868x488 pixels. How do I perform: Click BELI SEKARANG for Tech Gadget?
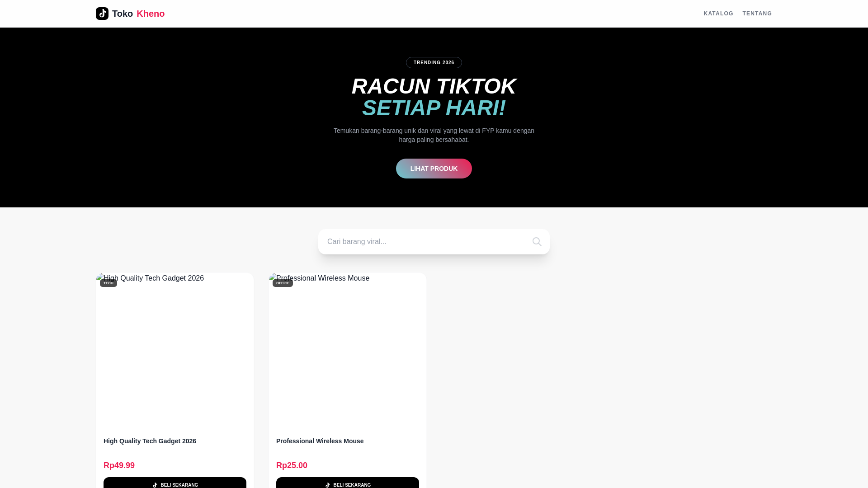[175, 483]
